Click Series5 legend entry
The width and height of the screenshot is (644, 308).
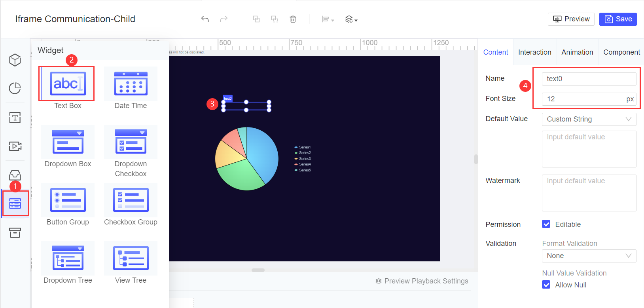[303, 170]
